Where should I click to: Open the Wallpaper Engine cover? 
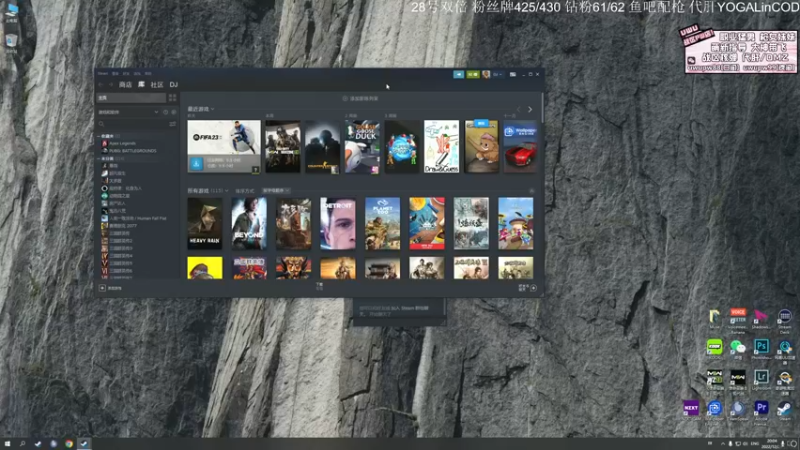pos(520,146)
